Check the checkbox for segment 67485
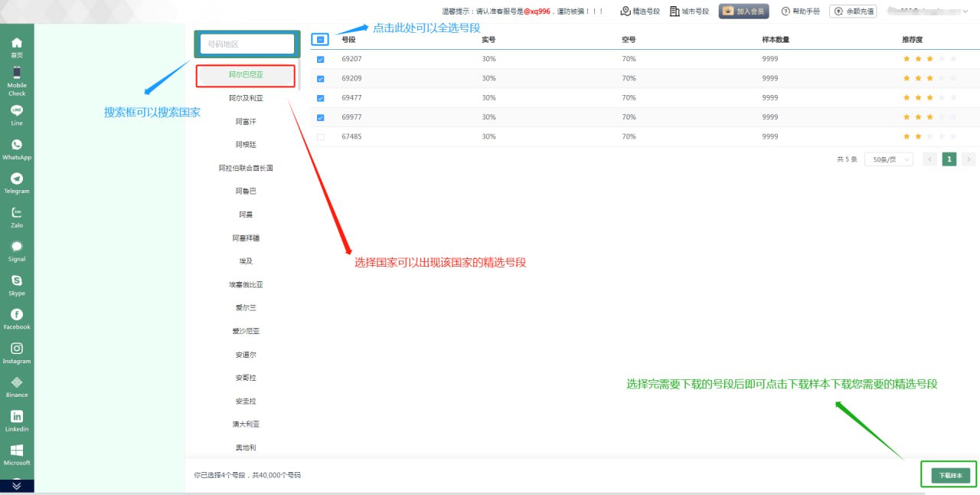The image size is (980, 495). (x=320, y=136)
